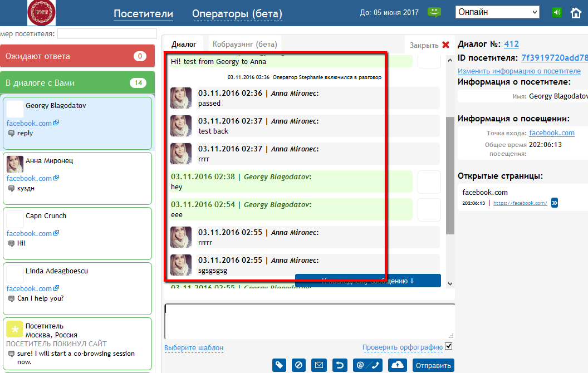588x373 pixels.
Task: Switch to the Кобраузинг (бета) tab
Action: click(x=244, y=45)
